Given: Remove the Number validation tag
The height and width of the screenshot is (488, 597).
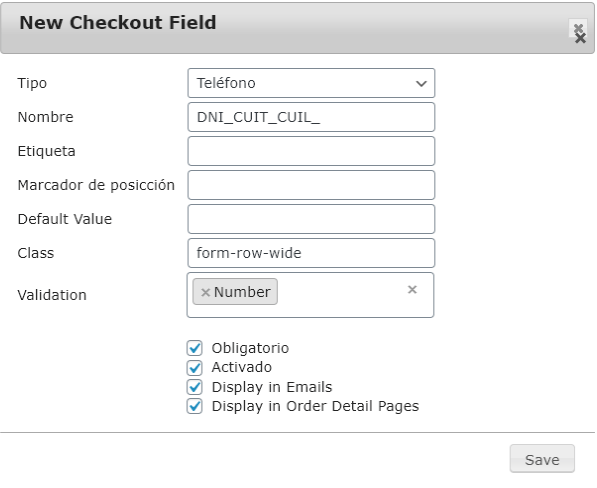Looking at the screenshot, I should click(205, 292).
